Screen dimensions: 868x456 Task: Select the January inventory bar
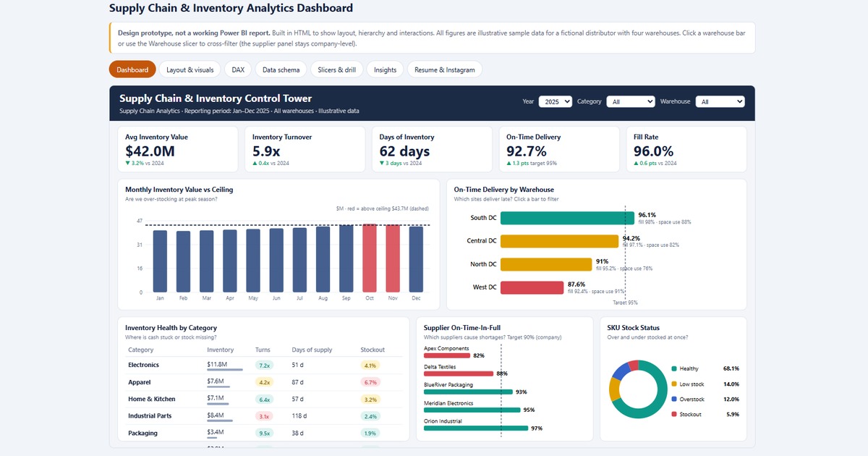click(x=160, y=261)
